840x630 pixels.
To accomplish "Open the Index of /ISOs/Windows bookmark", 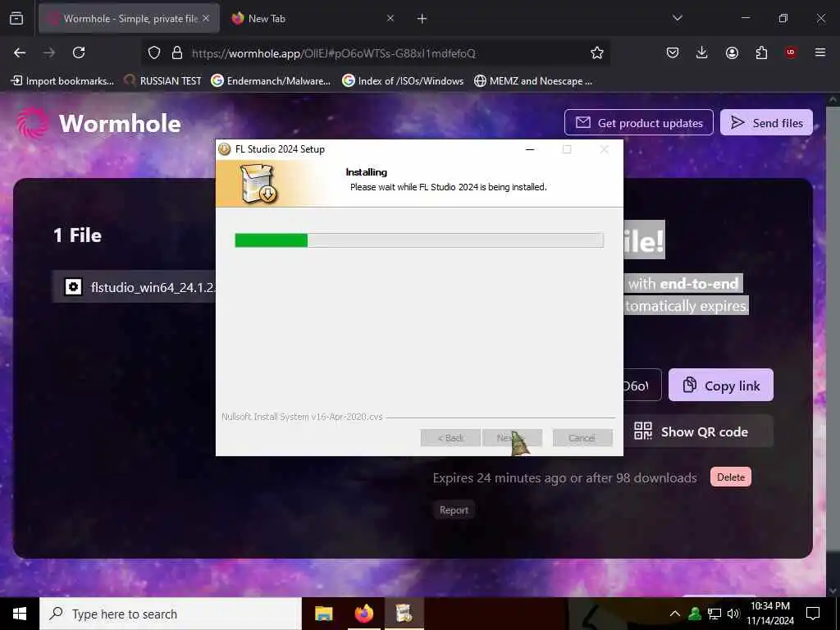I will pyautogui.click(x=404, y=81).
